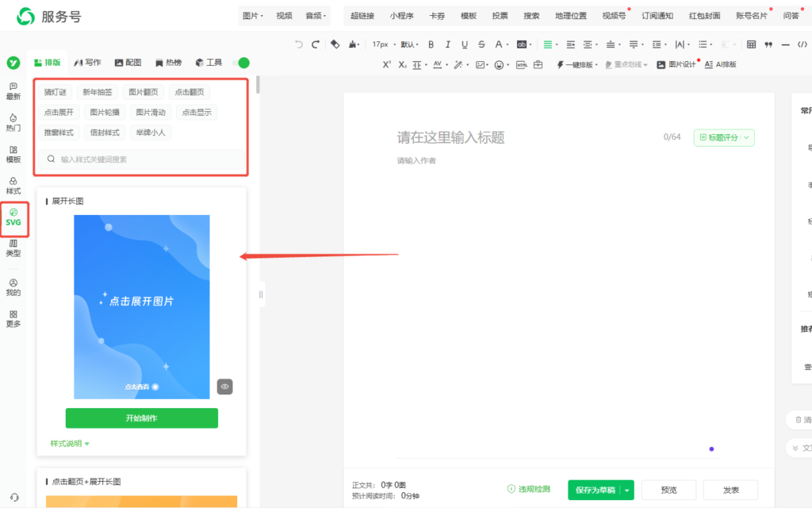Apply subscript formatting
This screenshot has width=812, height=508.
(x=402, y=65)
